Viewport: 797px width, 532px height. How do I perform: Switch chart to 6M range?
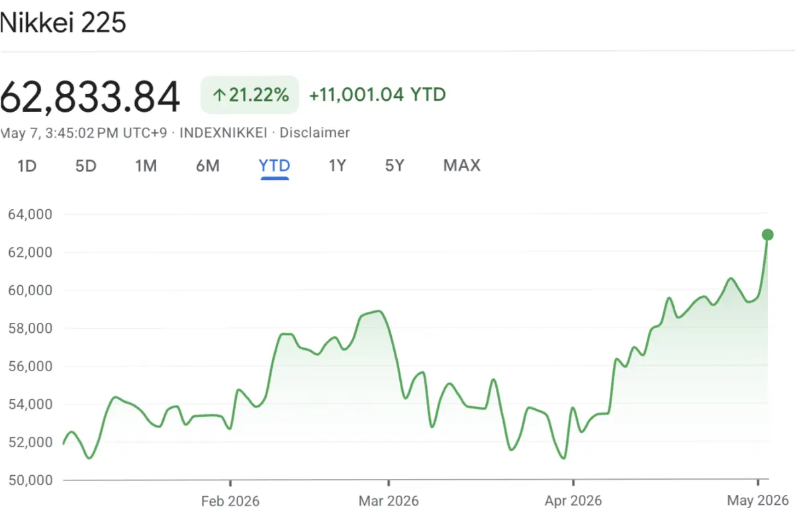(208, 165)
